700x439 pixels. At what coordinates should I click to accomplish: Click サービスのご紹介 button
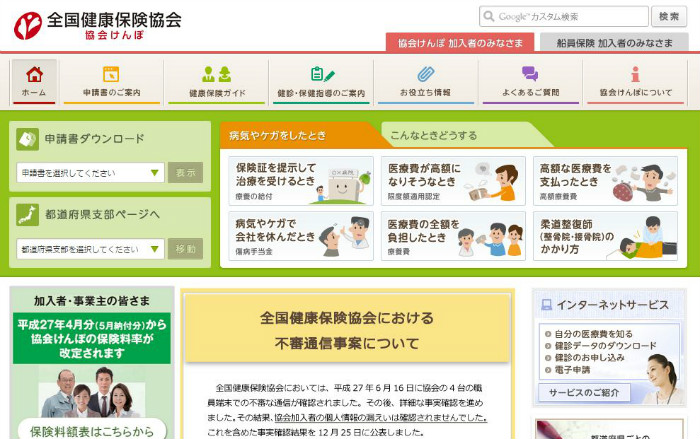(x=584, y=393)
